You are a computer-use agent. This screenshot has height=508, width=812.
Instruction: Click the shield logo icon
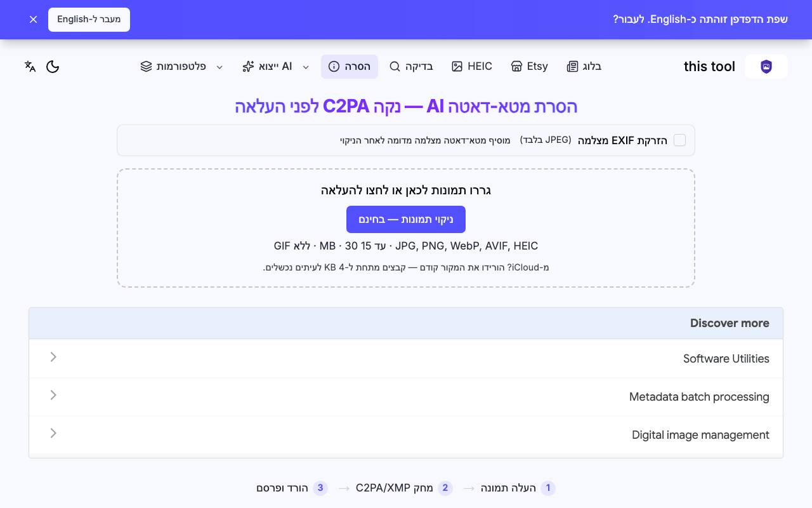click(x=766, y=67)
